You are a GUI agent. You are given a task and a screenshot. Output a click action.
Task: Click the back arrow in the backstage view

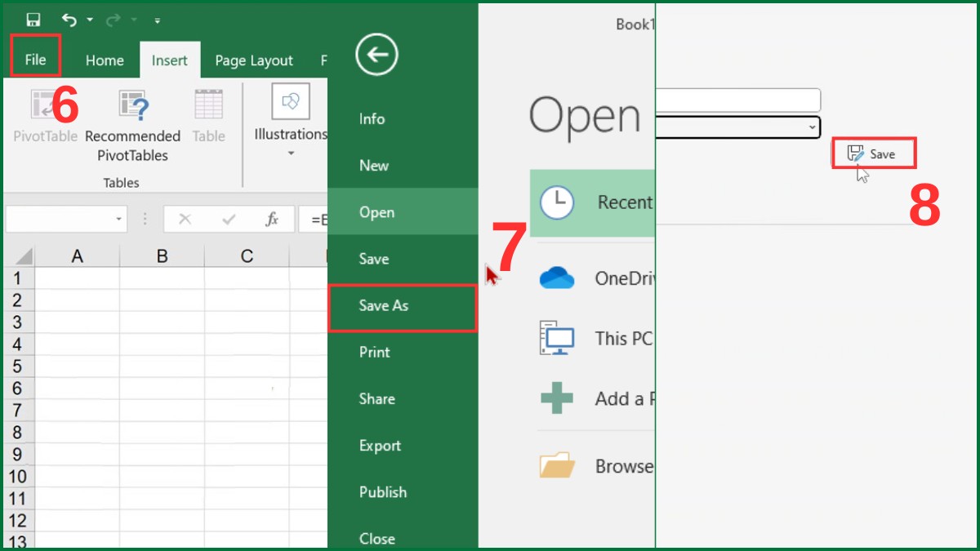(x=376, y=54)
